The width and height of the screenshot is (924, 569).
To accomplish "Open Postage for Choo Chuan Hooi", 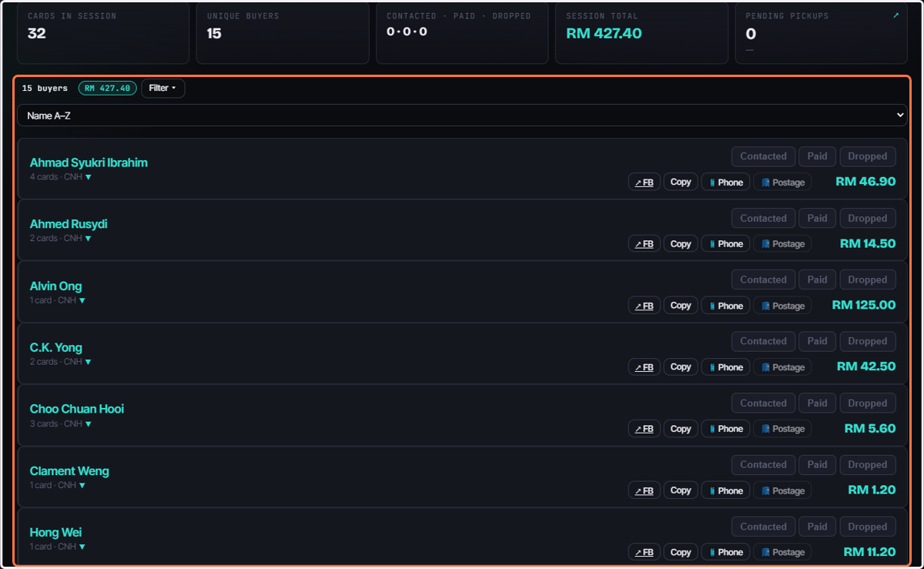I will click(x=782, y=429).
